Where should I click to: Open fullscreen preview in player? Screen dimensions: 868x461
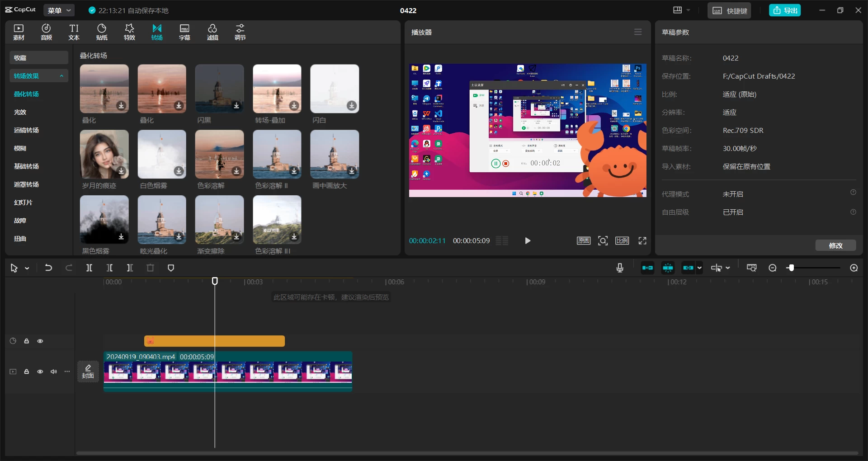[642, 241]
